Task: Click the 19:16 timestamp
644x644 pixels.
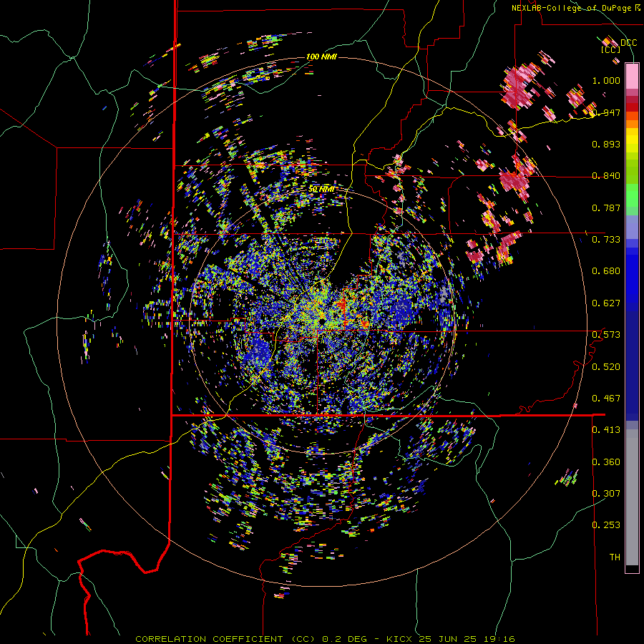Action: (x=501, y=639)
